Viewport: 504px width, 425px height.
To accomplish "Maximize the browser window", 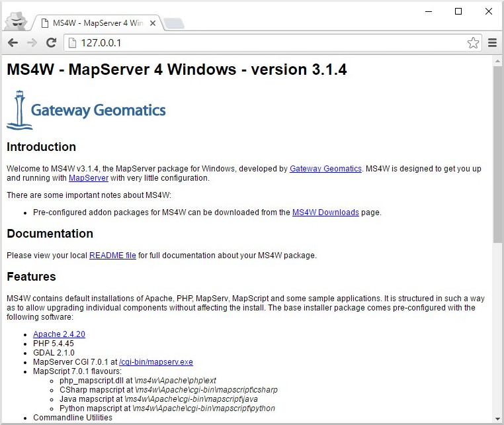I will tap(458, 11).
